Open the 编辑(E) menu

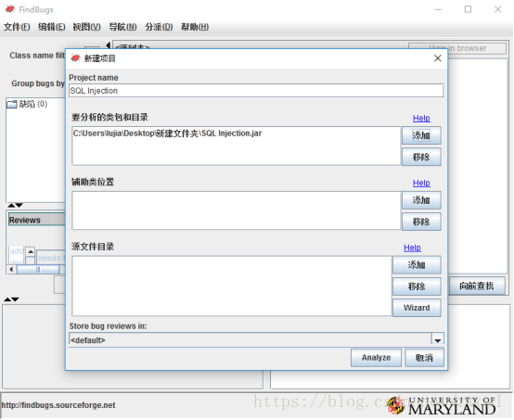point(51,27)
